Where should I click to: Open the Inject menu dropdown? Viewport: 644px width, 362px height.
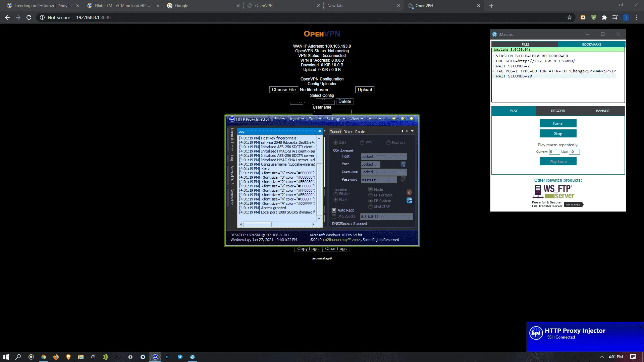297,119
